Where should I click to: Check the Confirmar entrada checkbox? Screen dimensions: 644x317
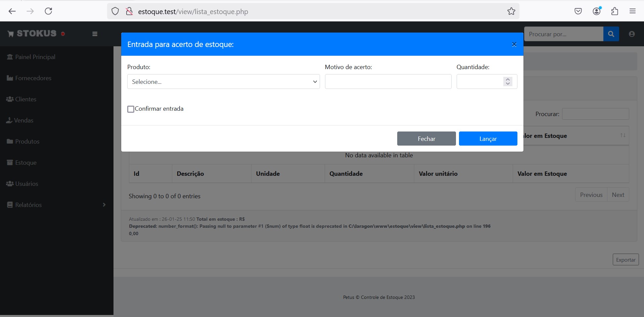point(131,109)
